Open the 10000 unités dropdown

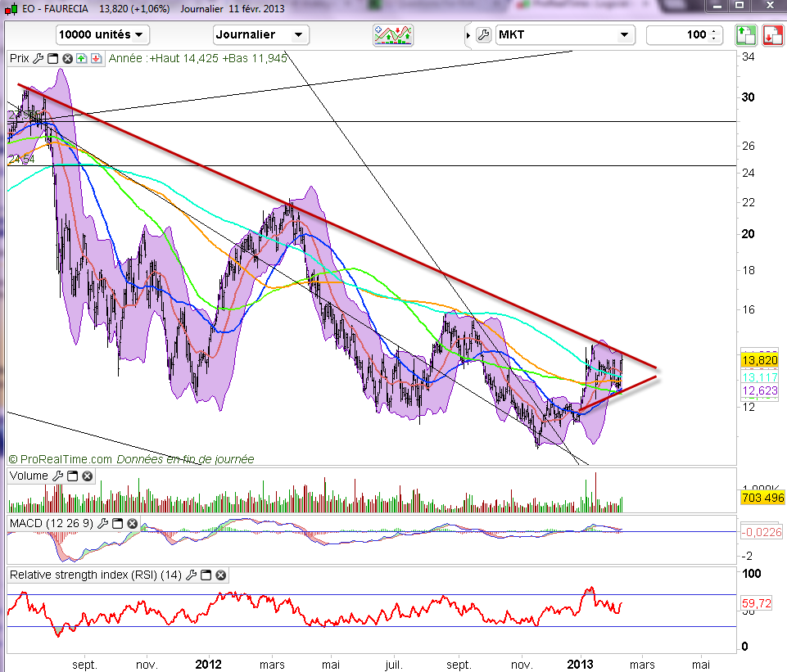102,34
